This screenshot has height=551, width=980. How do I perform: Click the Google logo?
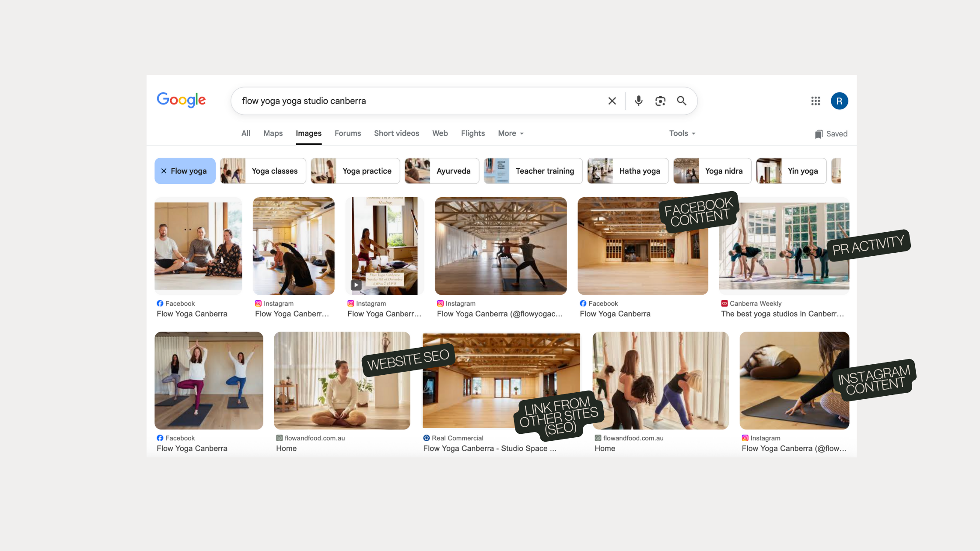[181, 100]
